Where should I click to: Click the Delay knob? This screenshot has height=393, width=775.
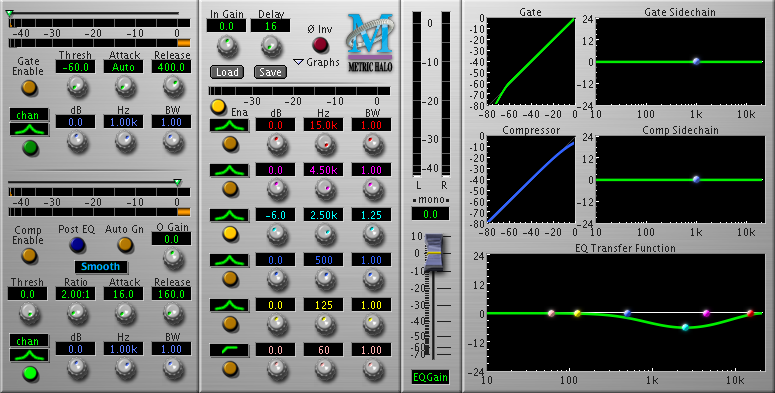[271, 47]
